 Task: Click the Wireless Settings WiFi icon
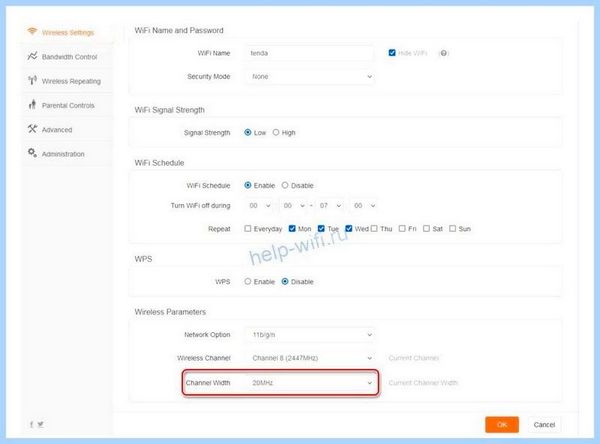[x=32, y=31]
